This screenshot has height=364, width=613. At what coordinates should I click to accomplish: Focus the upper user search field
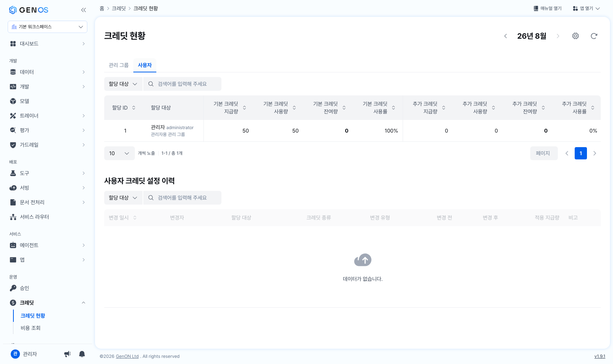[182, 84]
